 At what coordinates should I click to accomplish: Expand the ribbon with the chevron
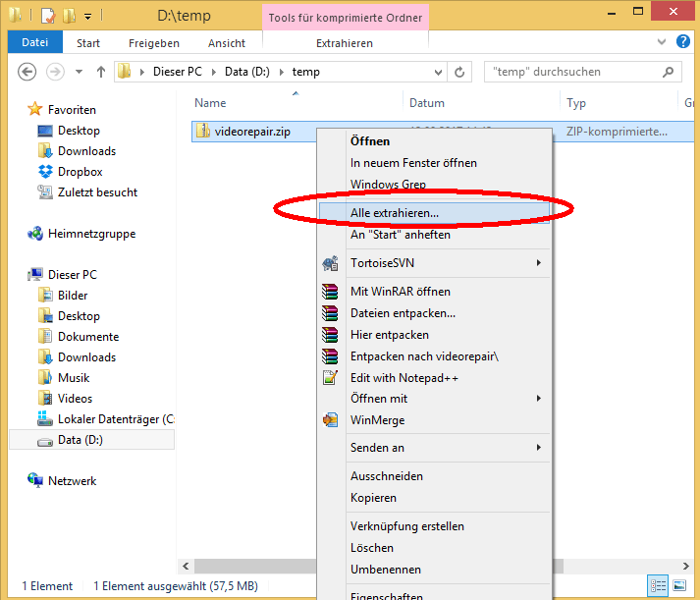[x=662, y=42]
